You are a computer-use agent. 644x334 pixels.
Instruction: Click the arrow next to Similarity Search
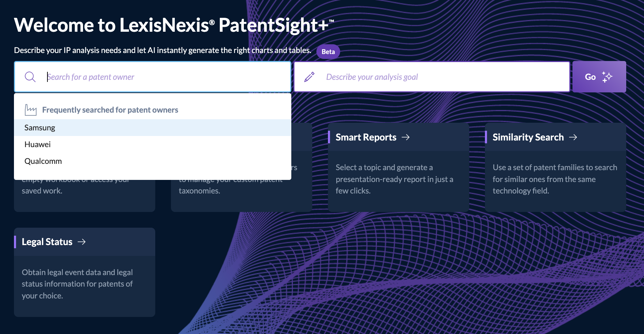point(573,137)
